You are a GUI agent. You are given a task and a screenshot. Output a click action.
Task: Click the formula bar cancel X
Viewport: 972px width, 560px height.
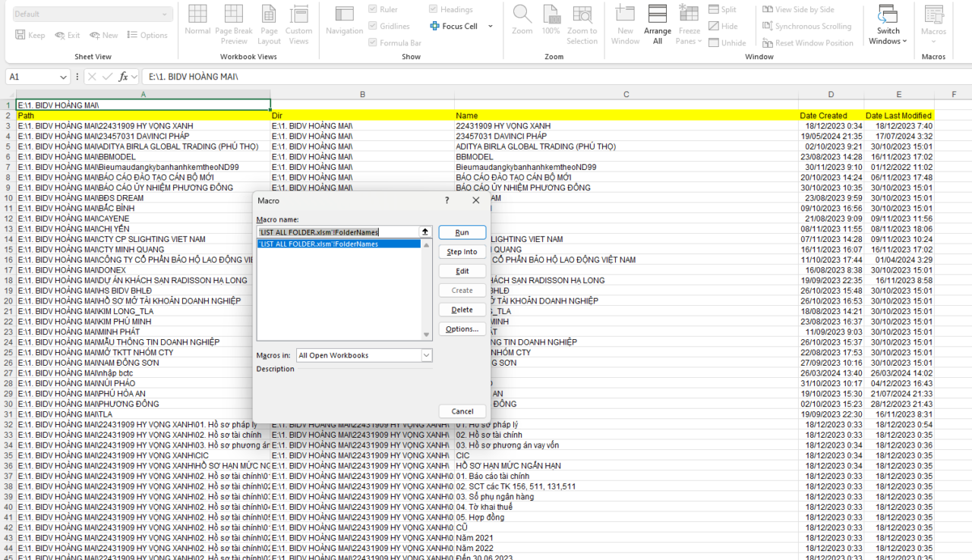(x=91, y=77)
